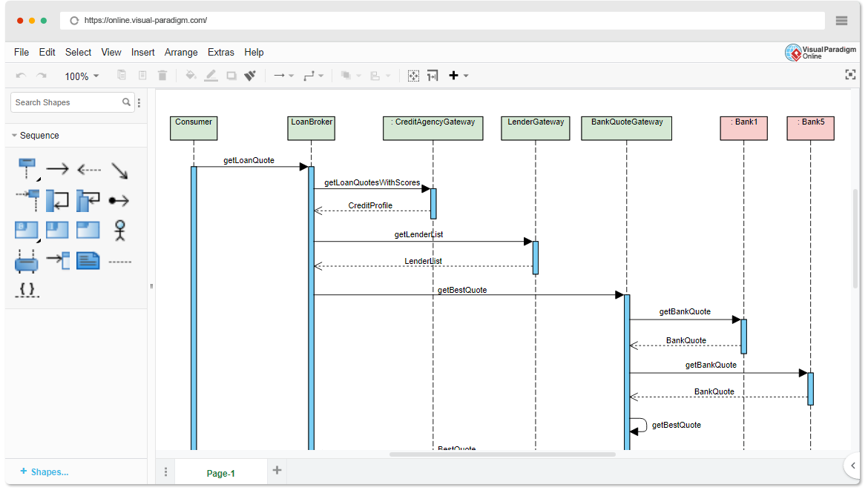Click the Format Painter brush icon
The width and height of the screenshot is (868, 493).
[250, 75]
